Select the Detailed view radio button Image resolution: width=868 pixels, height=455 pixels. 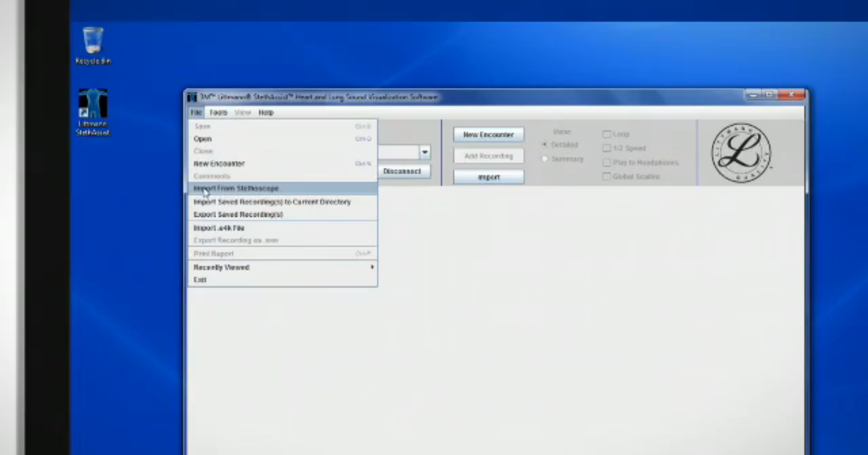pos(545,145)
